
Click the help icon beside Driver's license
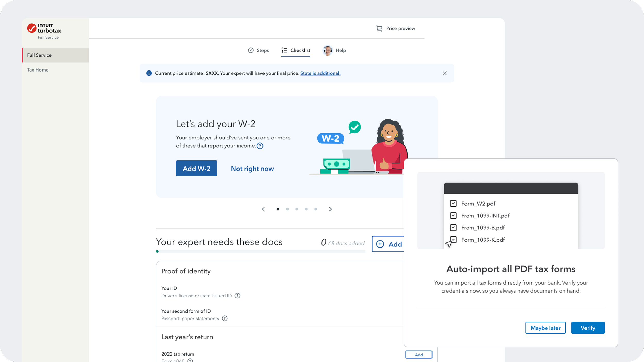(237, 296)
